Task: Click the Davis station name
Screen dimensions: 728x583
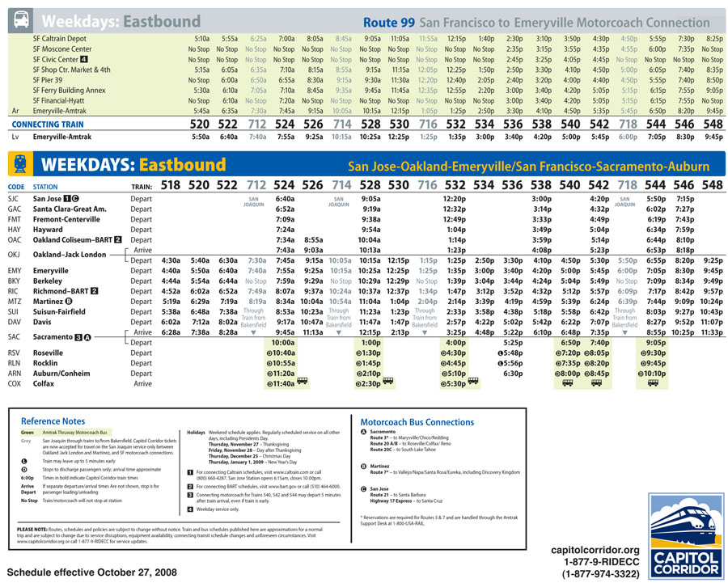Action: (x=42, y=322)
